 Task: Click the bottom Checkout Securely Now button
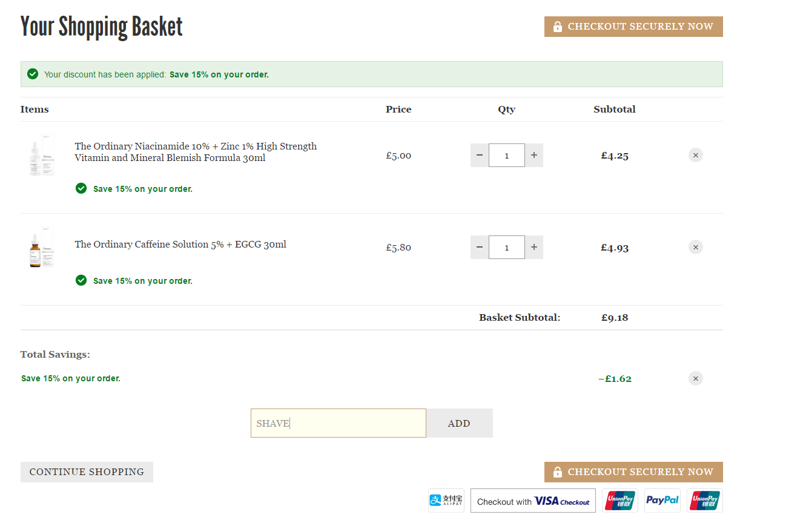(633, 472)
